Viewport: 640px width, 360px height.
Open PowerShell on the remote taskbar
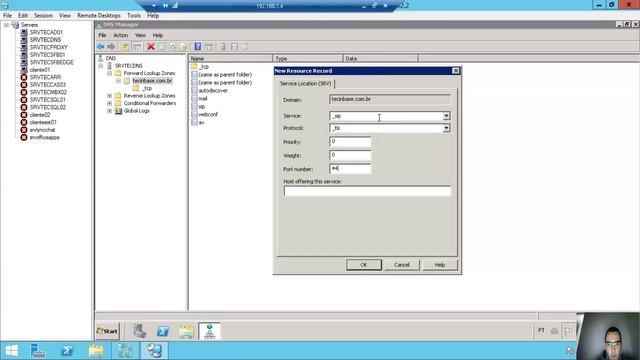coord(163,331)
